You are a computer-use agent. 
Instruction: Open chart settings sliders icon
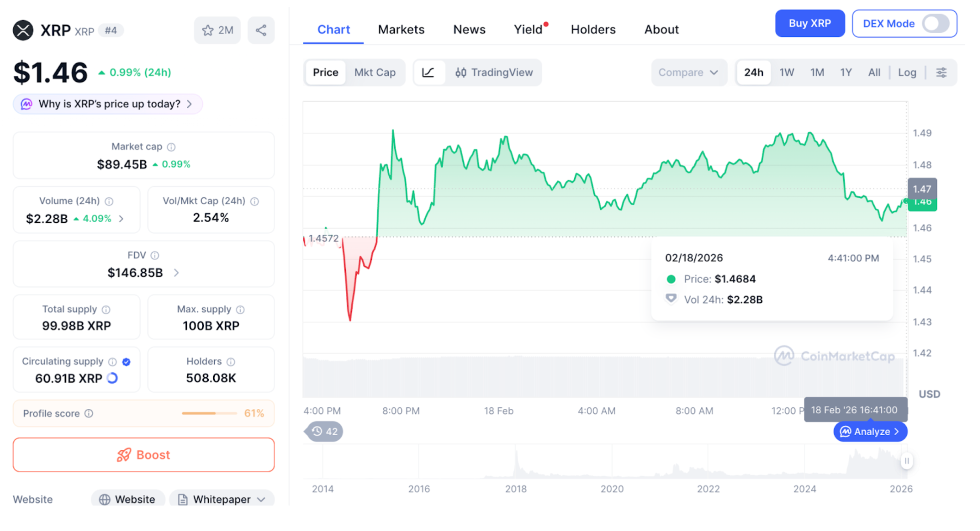(941, 72)
